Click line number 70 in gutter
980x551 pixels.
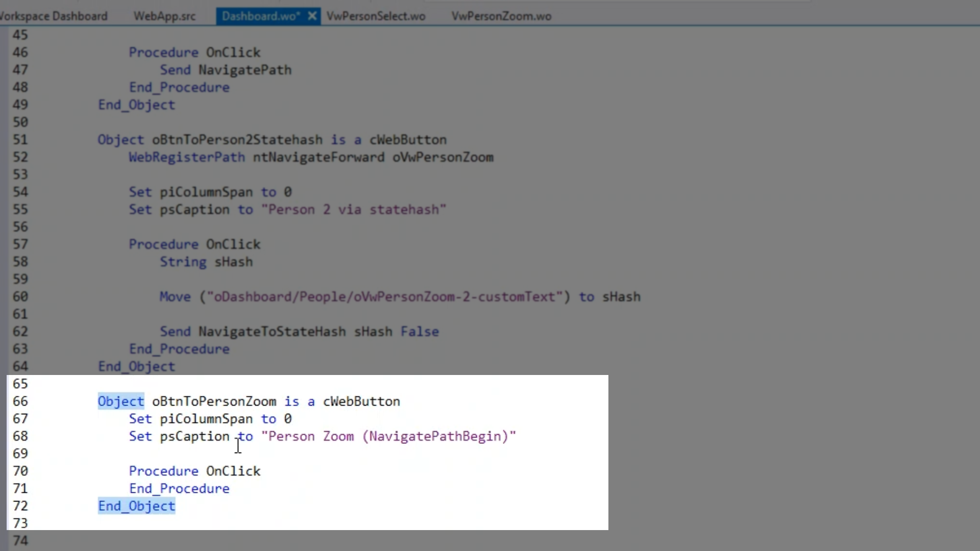(20, 471)
